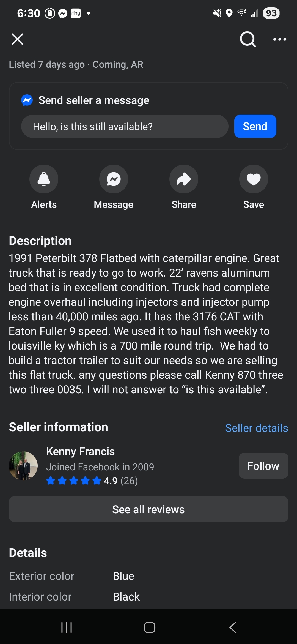Open the three-dot more options menu
Viewport: 297px width, 644px height.
280,39
